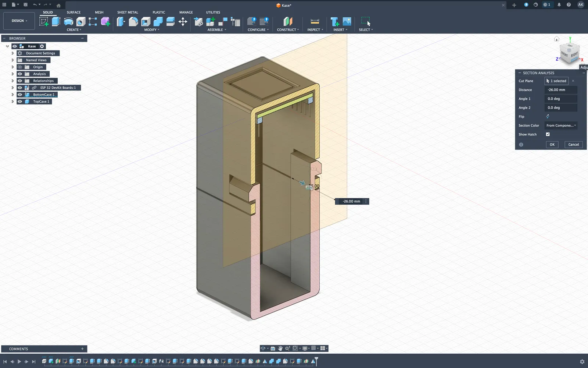The height and width of the screenshot is (368, 588).
Task: Open the Insert Canvas image icon
Action: [347, 21]
